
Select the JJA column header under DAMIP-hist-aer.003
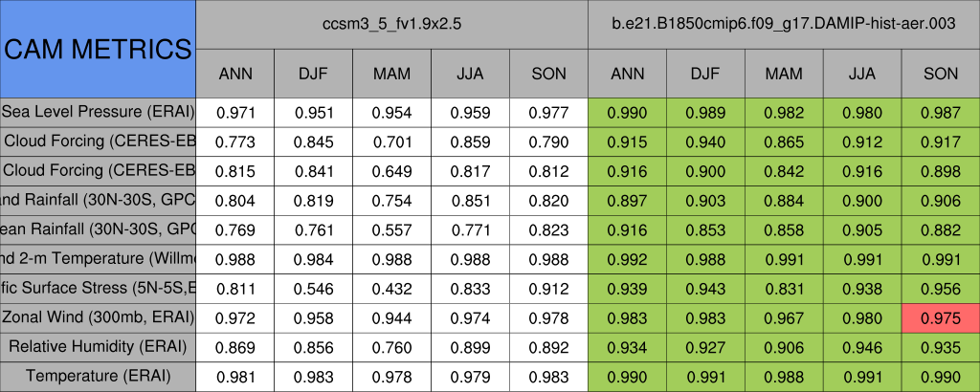(862, 73)
